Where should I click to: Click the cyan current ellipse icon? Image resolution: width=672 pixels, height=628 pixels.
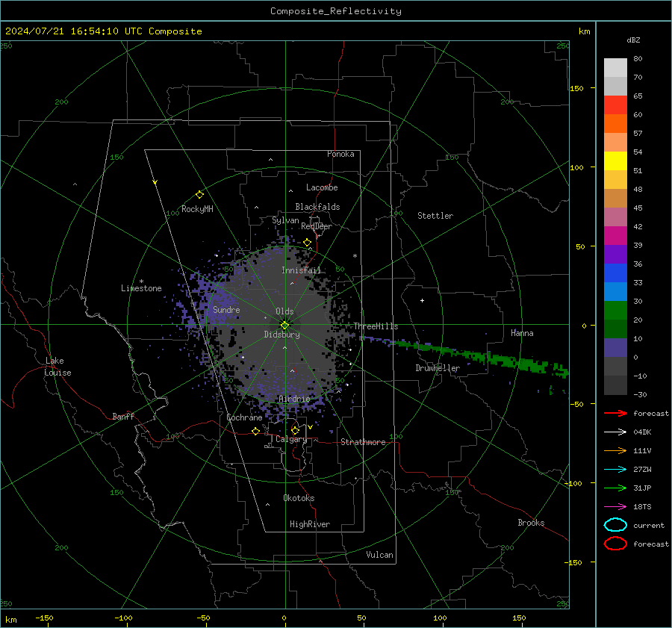(x=615, y=525)
